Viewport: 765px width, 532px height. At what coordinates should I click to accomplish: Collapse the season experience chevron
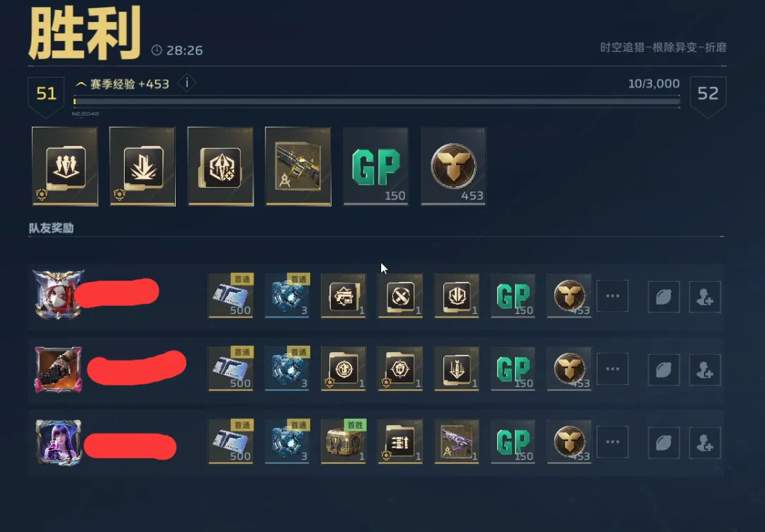81,84
